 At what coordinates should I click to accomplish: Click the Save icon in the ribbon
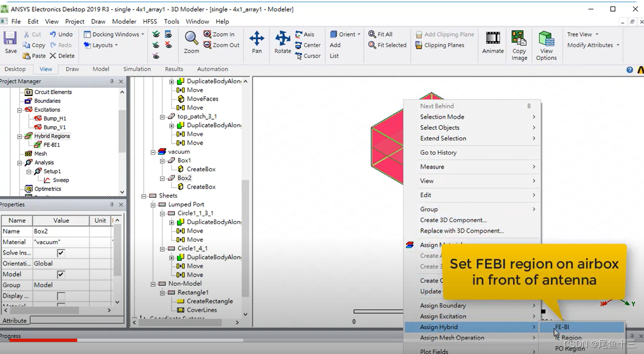tap(11, 42)
